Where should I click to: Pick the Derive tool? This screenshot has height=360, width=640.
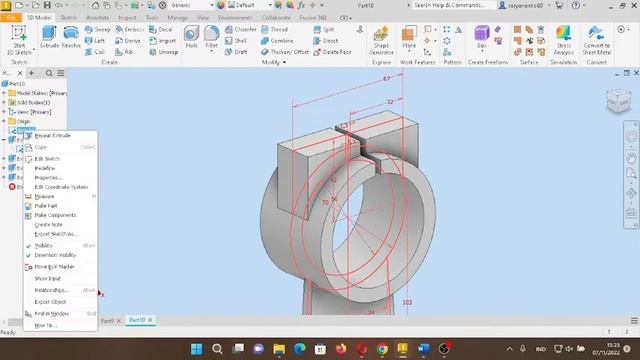(x=128, y=41)
